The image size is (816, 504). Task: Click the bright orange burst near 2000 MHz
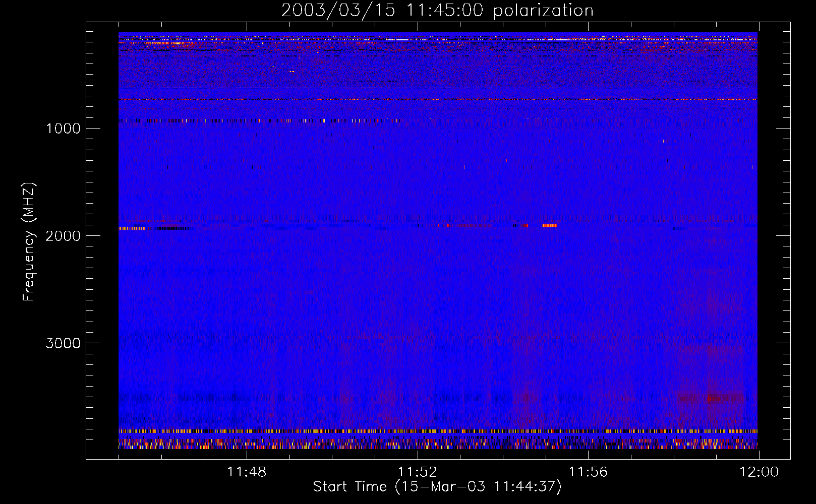(x=550, y=225)
